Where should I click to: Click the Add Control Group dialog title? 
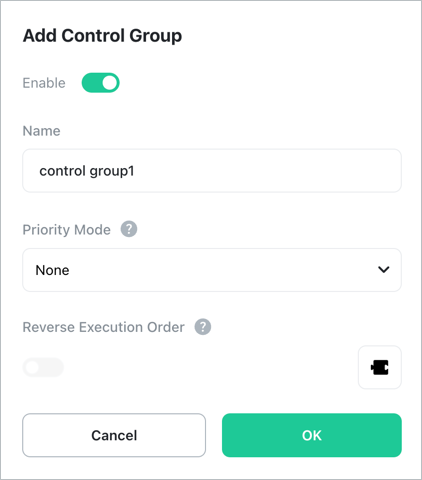pyautogui.click(x=102, y=36)
